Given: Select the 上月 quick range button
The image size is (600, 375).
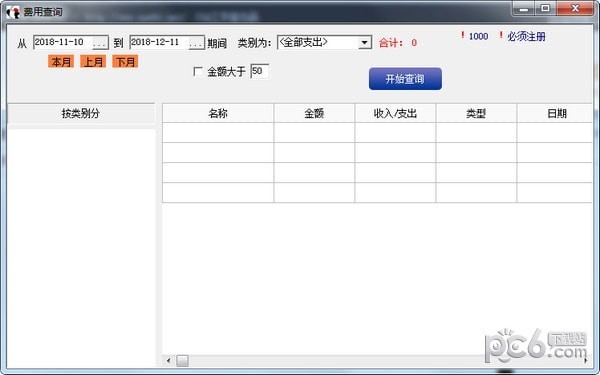Looking at the screenshot, I should (93, 62).
